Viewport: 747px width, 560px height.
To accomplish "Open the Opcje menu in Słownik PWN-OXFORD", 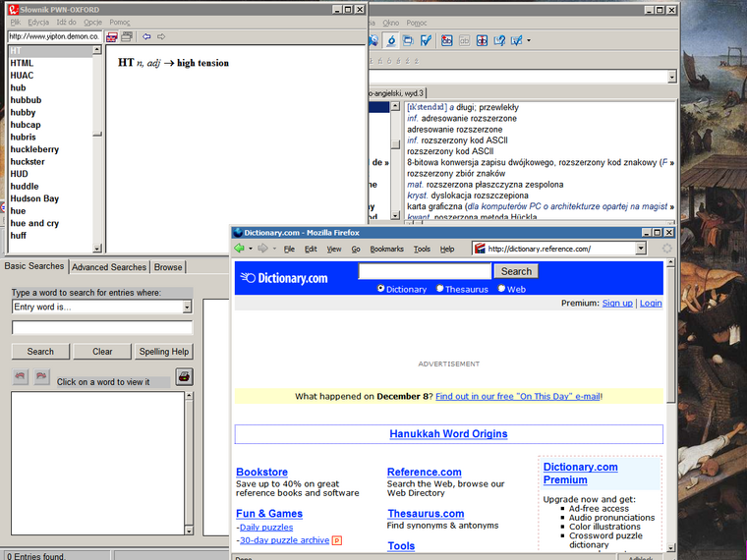I will click(93, 23).
